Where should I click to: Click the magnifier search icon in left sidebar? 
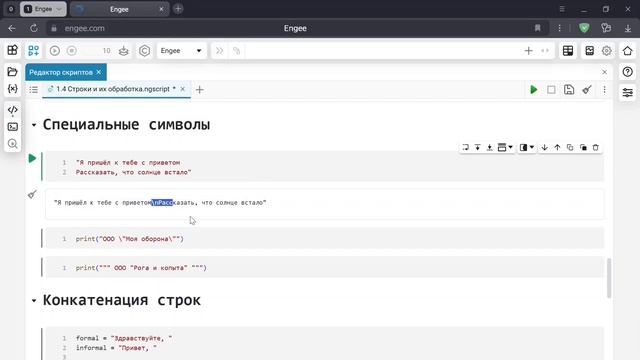click(13, 144)
